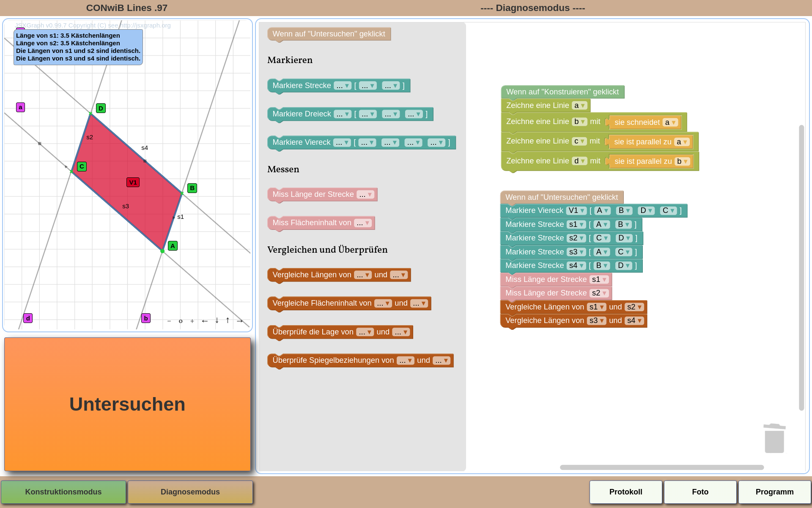Switch to Diagnosemodus tab
812x508 pixels.
(191, 491)
